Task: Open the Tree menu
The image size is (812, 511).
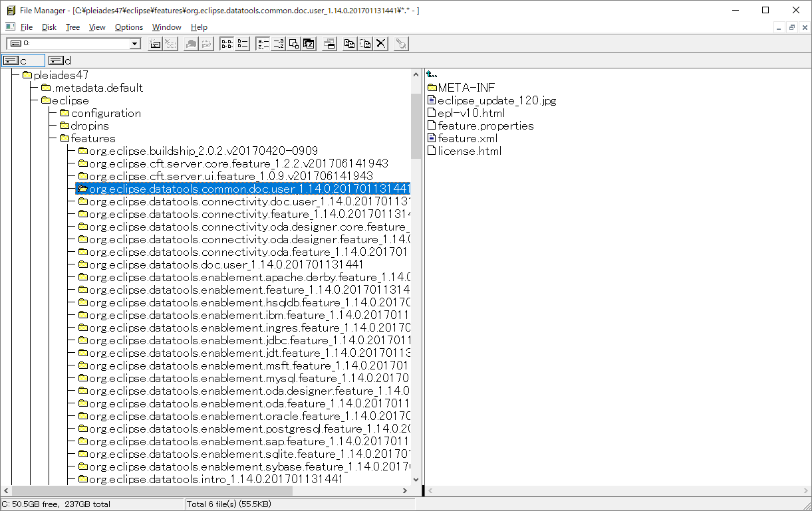Action: coord(72,27)
